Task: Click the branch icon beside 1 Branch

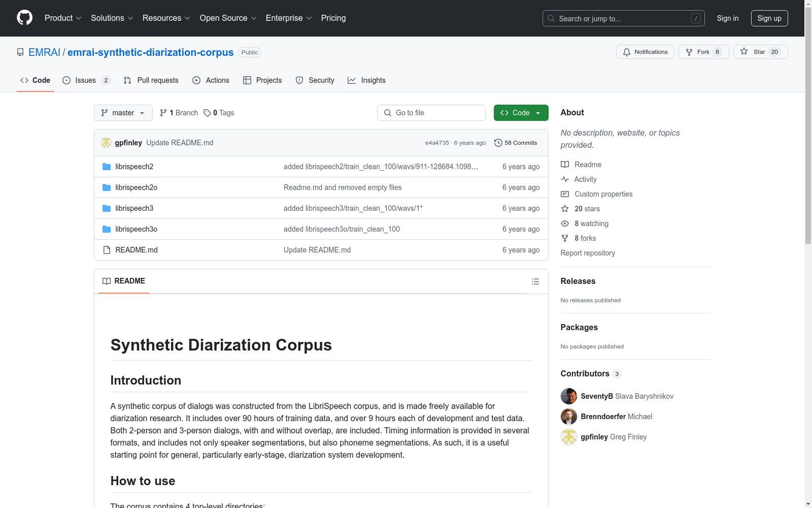Action: 163,113
